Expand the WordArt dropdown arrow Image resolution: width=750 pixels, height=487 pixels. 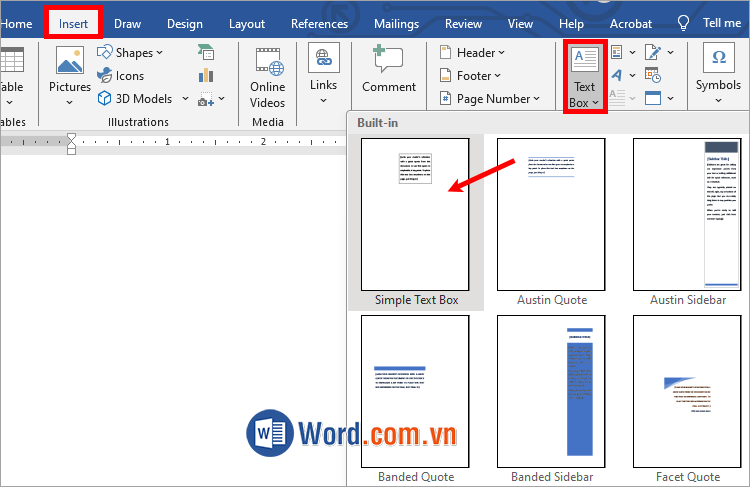(x=632, y=75)
